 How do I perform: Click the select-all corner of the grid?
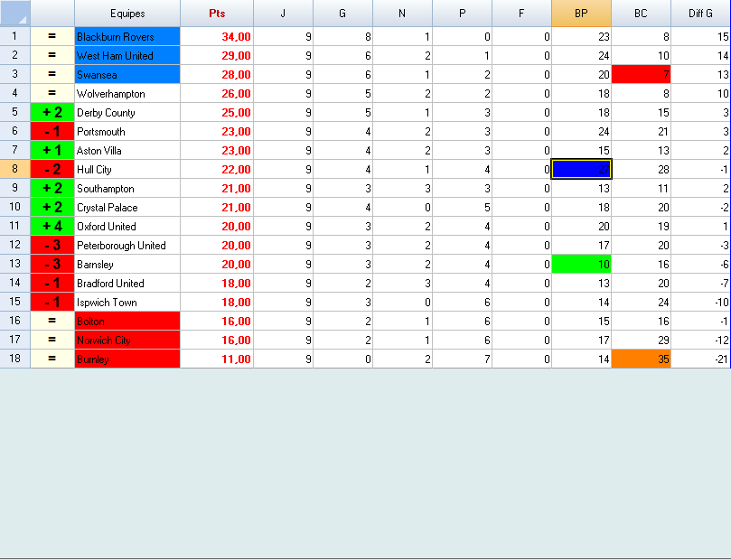click(15, 13)
